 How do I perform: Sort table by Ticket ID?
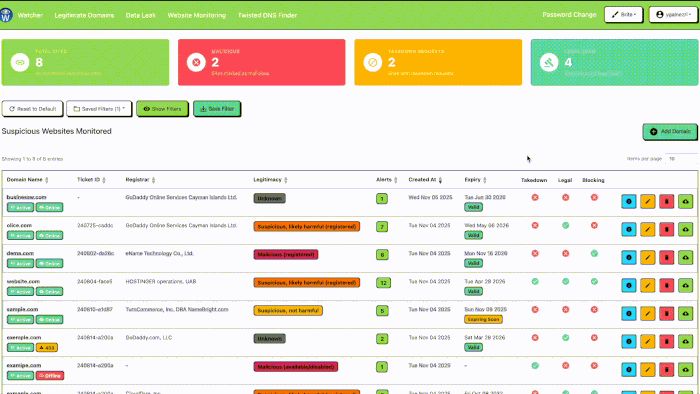(x=91, y=180)
